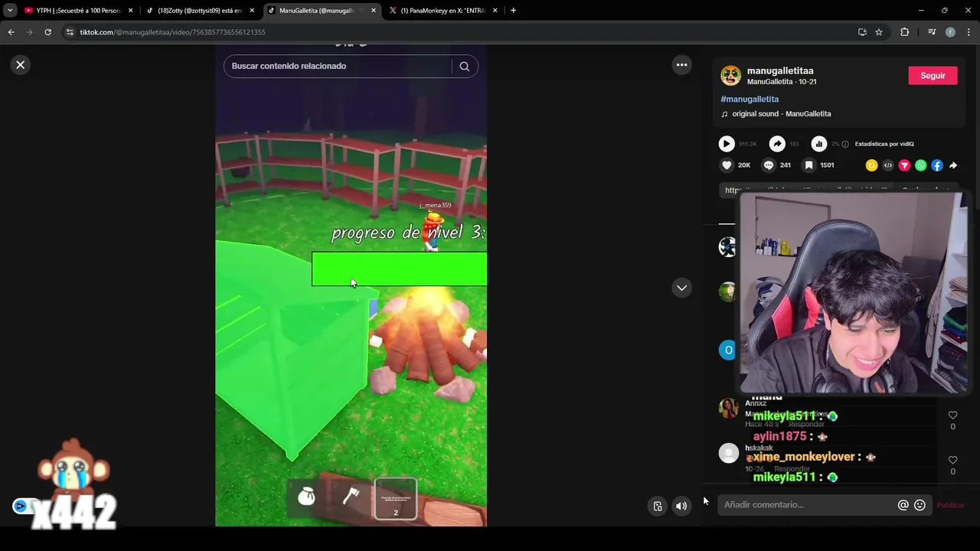Go to next video with down chevron
Image resolution: width=980 pixels, height=551 pixels.
click(681, 288)
